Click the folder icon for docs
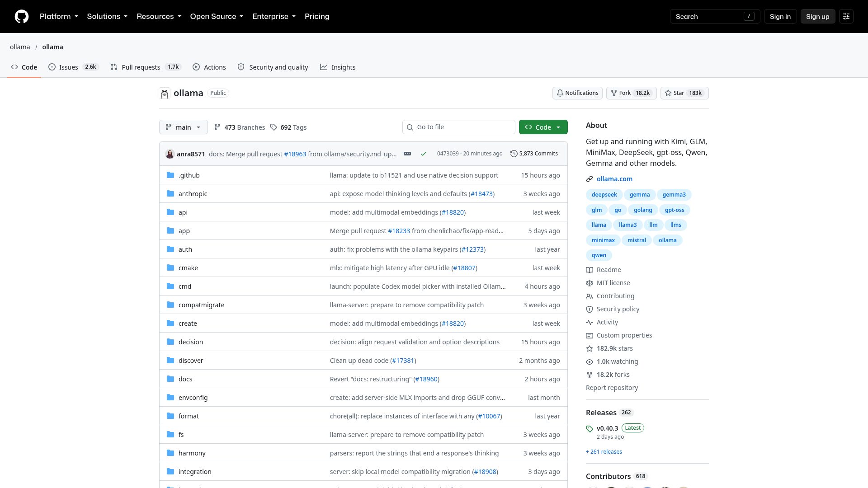Screen dimensions: 868x488 (170, 379)
